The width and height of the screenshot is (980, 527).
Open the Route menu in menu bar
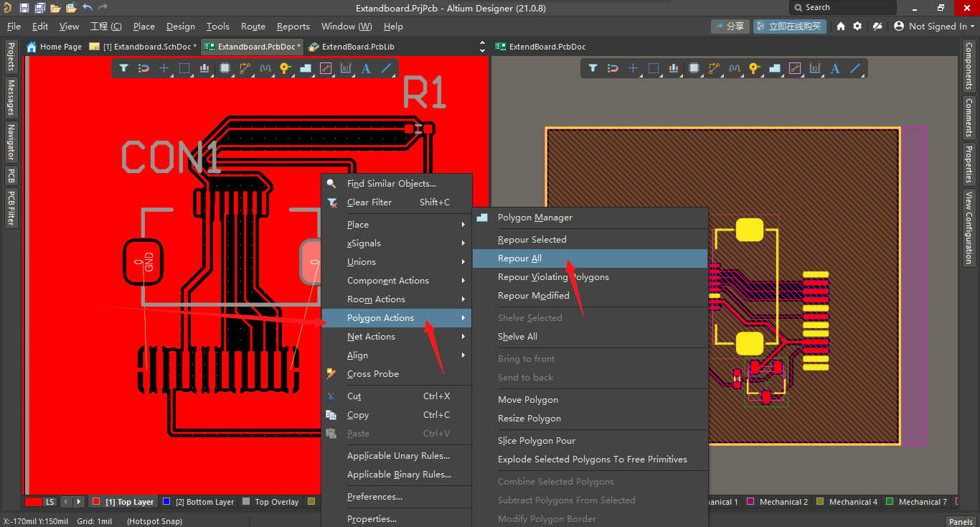[253, 26]
